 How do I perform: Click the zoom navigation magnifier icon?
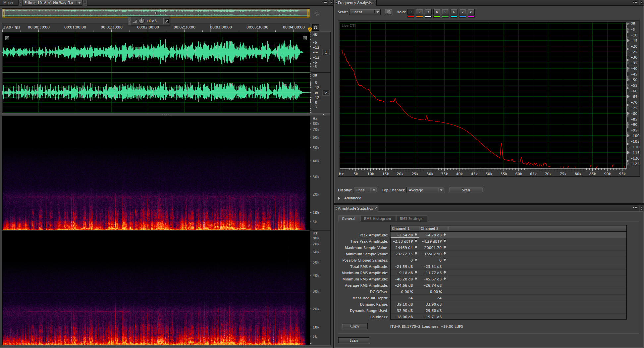[x=317, y=13]
